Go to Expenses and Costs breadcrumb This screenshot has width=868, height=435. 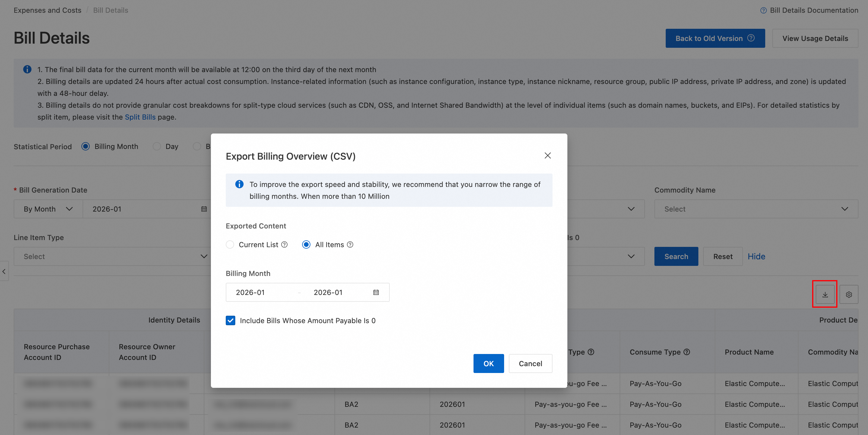(x=48, y=10)
